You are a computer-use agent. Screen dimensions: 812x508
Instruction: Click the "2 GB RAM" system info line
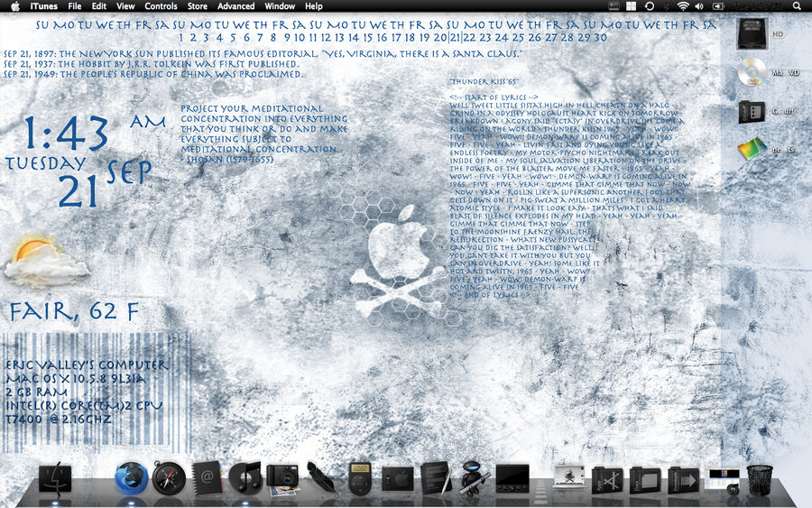pyautogui.click(x=36, y=392)
